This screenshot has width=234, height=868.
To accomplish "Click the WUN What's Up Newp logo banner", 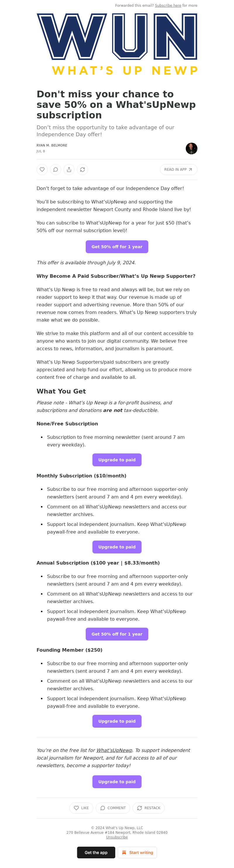I will (117, 44).
